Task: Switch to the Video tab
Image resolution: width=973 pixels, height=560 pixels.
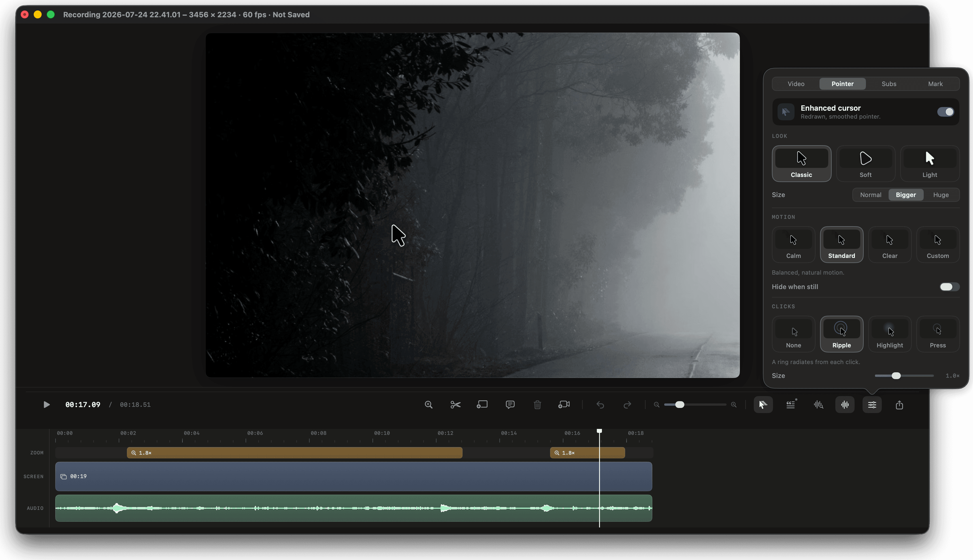Action: [796, 84]
